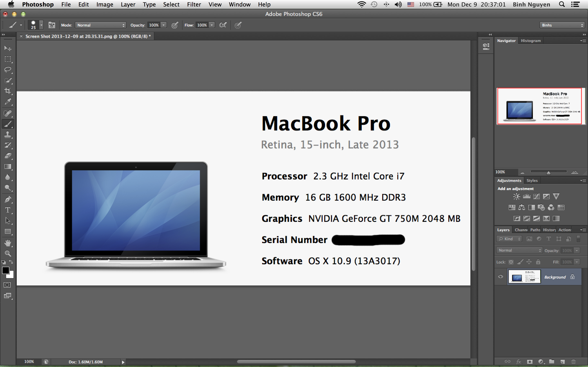This screenshot has width=588, height=367.
Task: Select the Eyedropper tool
Action: click(x=8, y=102)
